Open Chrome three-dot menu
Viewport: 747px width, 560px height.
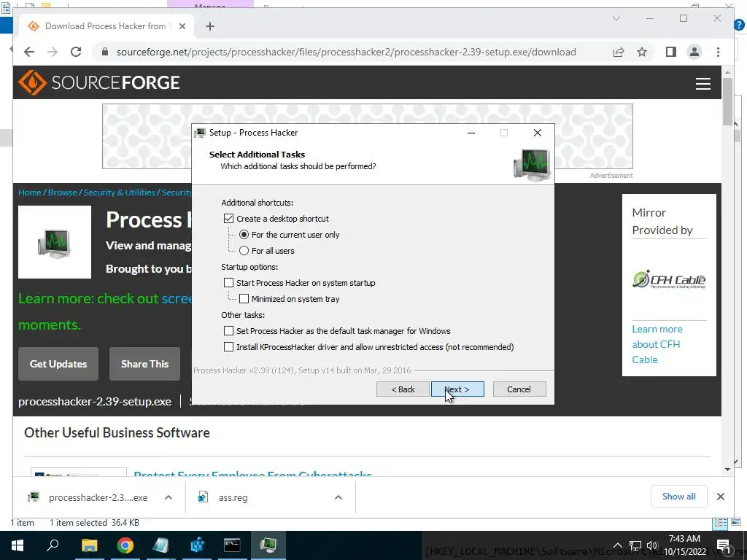tap(718, 52)
